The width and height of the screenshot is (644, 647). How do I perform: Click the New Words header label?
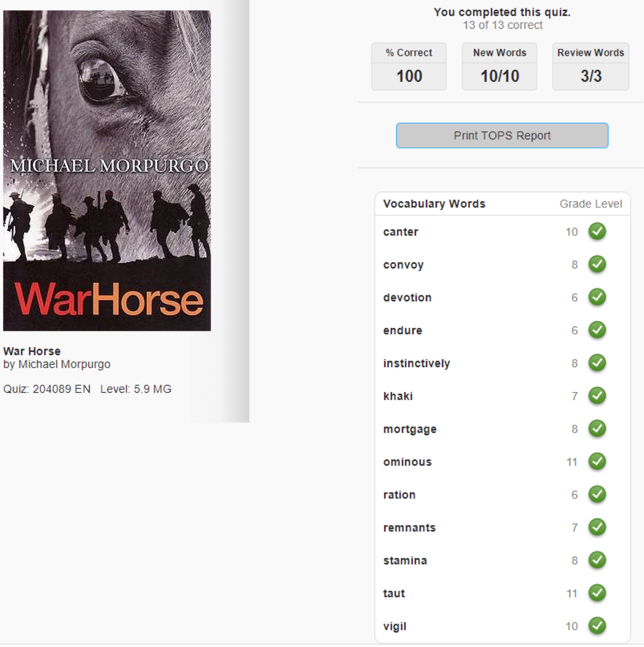pyautogui.click(x=499, y=53)
